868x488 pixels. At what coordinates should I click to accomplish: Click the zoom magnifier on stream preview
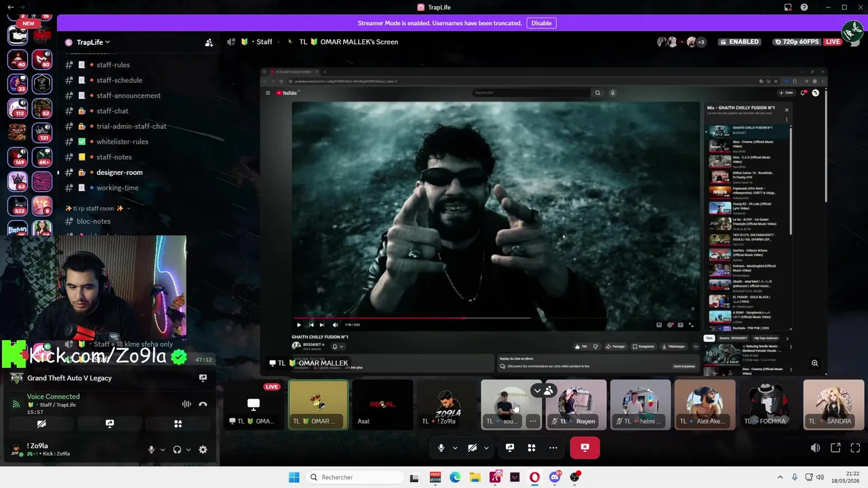click(814, 363)
